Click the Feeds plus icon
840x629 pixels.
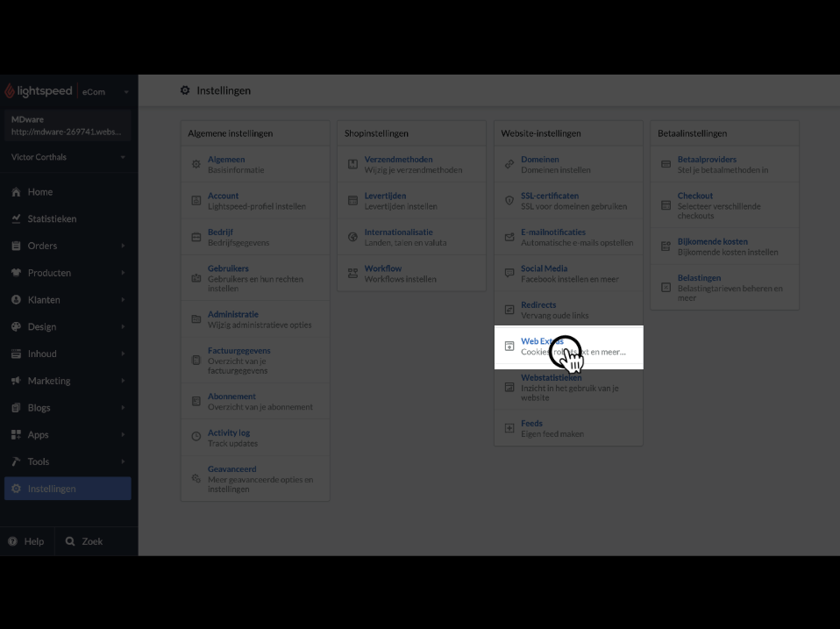509,428
